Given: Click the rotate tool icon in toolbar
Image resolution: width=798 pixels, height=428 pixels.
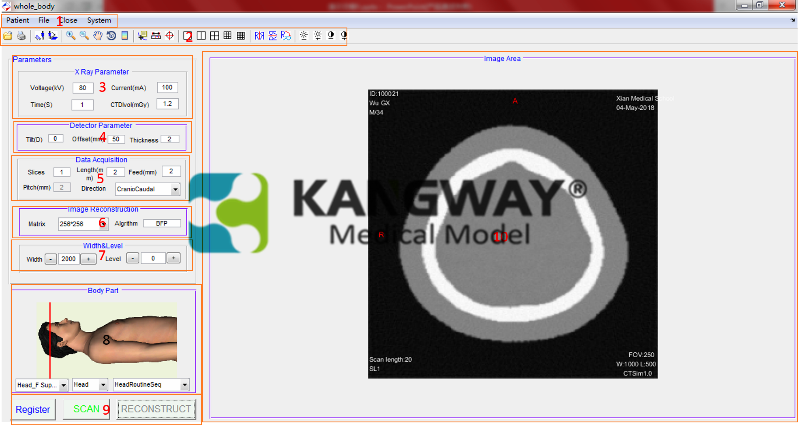Looking at the screenshot, I should pyautogui.click(x=111, y=36).
